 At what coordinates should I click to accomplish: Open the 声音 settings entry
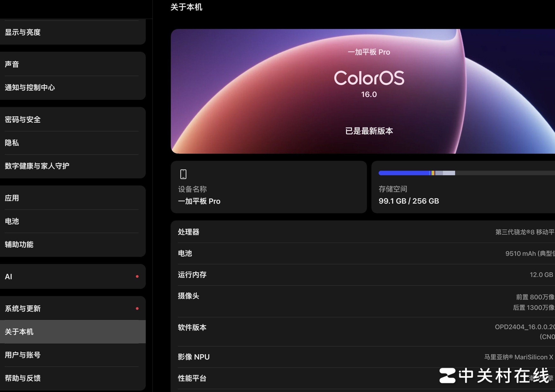click(12, 64)
